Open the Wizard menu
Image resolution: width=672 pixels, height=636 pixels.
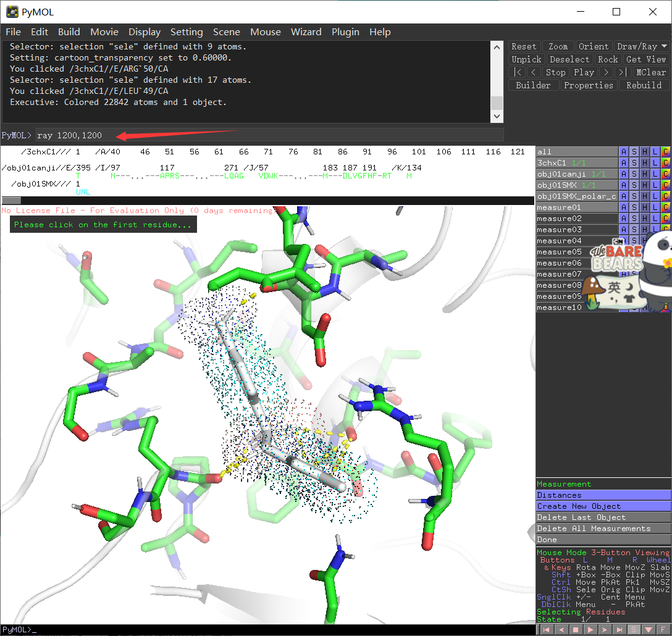click(306, 32)
